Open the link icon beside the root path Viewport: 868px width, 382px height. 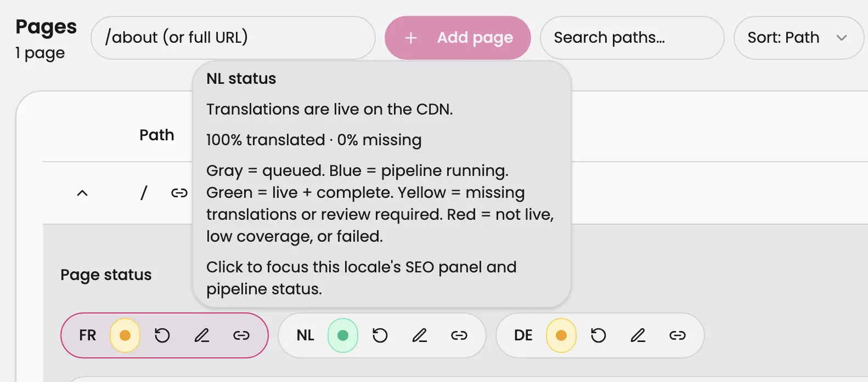(x=178, y=192)
